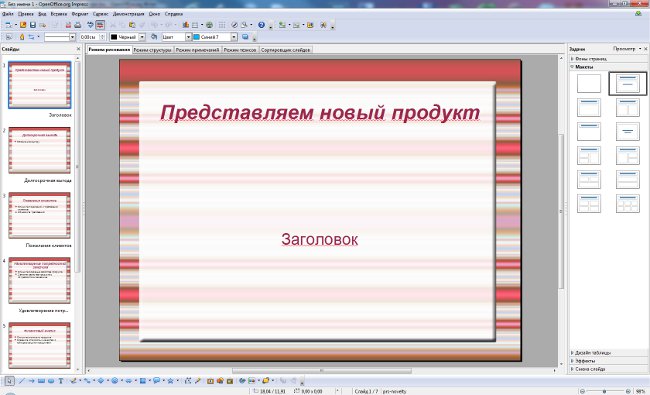
Task: Pick the Line drawing tool
Action: [x=22, y=380]
